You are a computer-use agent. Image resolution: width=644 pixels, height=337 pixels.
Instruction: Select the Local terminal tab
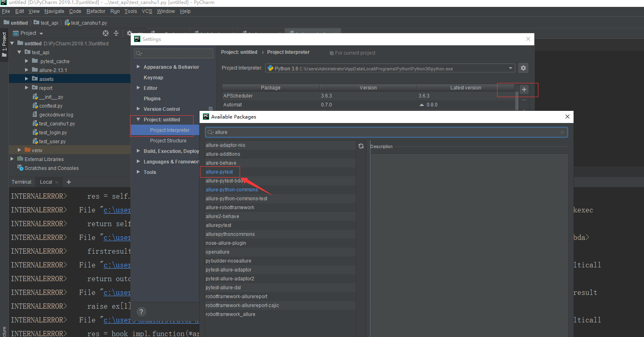pyautogui.click(x=46, y=182)
